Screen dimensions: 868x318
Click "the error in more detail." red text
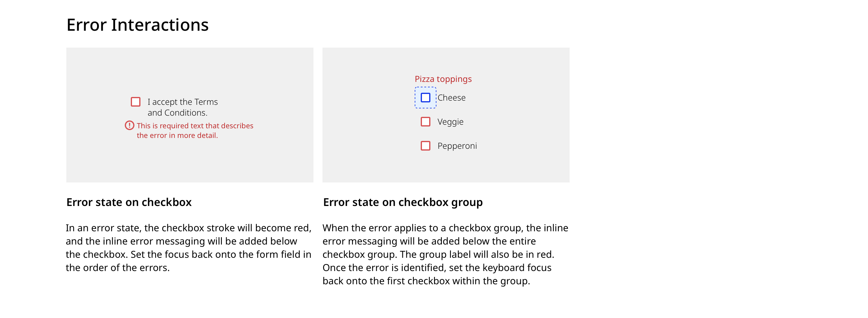click(x=177, y=136)
